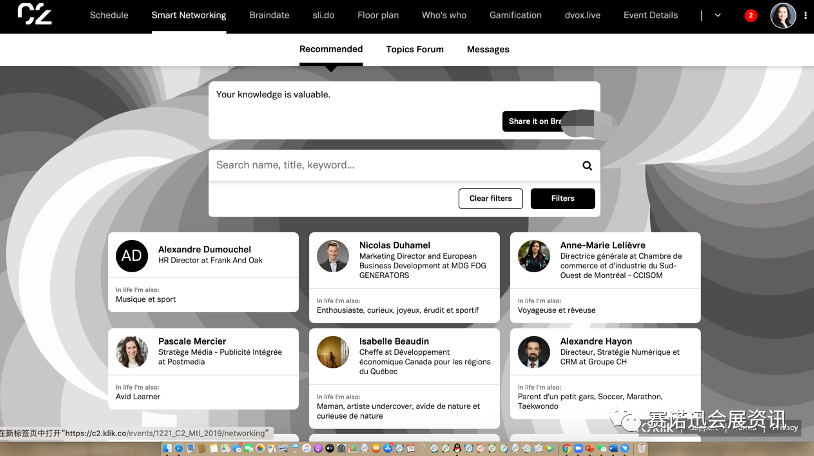The width and height of the screenshot is (814, 456).
Task: Open Safari from the macOS dock
Action: click(179, 448)
